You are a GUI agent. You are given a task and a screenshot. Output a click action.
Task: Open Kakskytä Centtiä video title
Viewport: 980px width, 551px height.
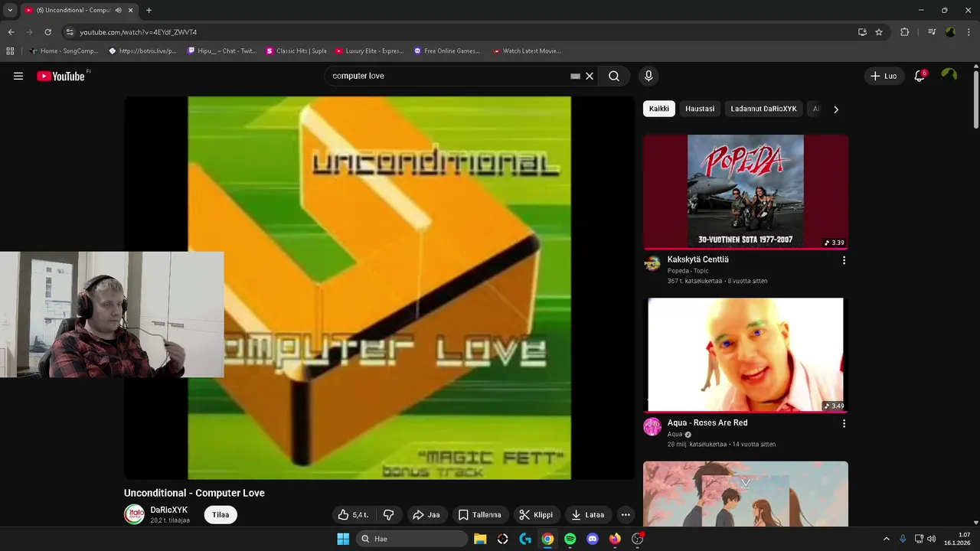(x=697, y=259)
